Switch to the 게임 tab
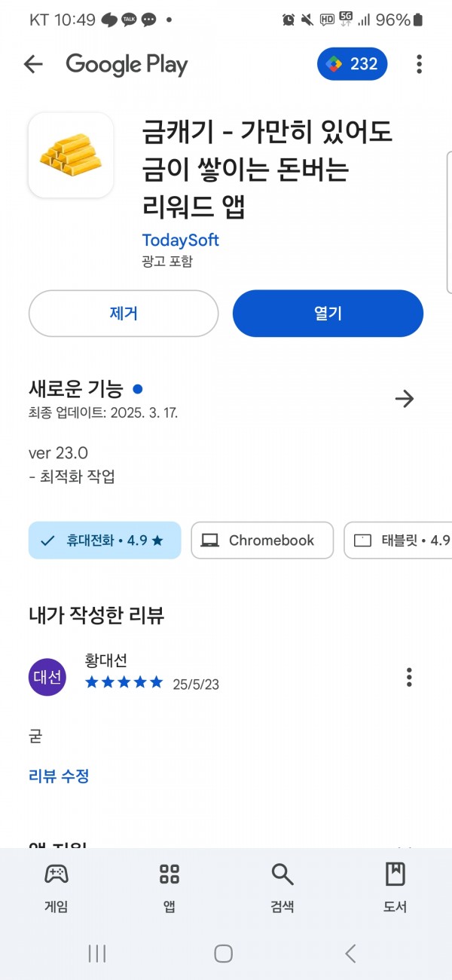452x980 pixels. coord(56,888)
